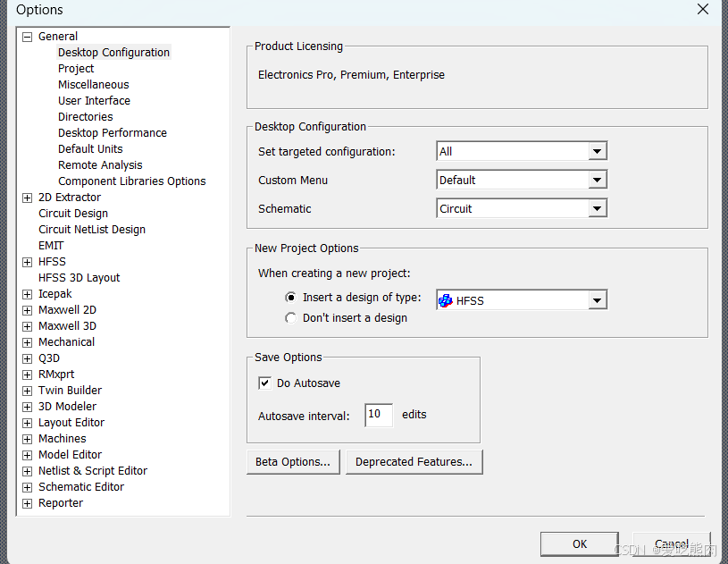The width and height of the screenshot is (728, 564).
Task: Expand the Mechanical tree node
Action: 28,343
